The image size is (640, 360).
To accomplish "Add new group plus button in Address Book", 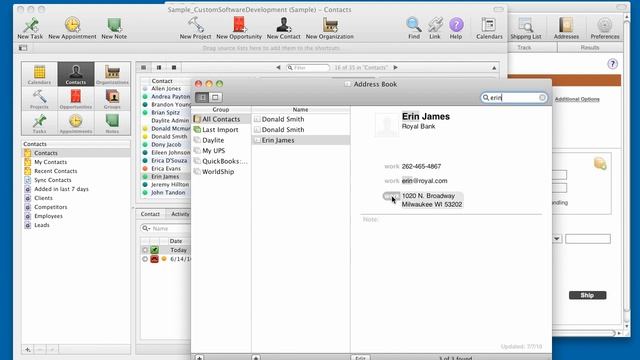I will 199,358.
